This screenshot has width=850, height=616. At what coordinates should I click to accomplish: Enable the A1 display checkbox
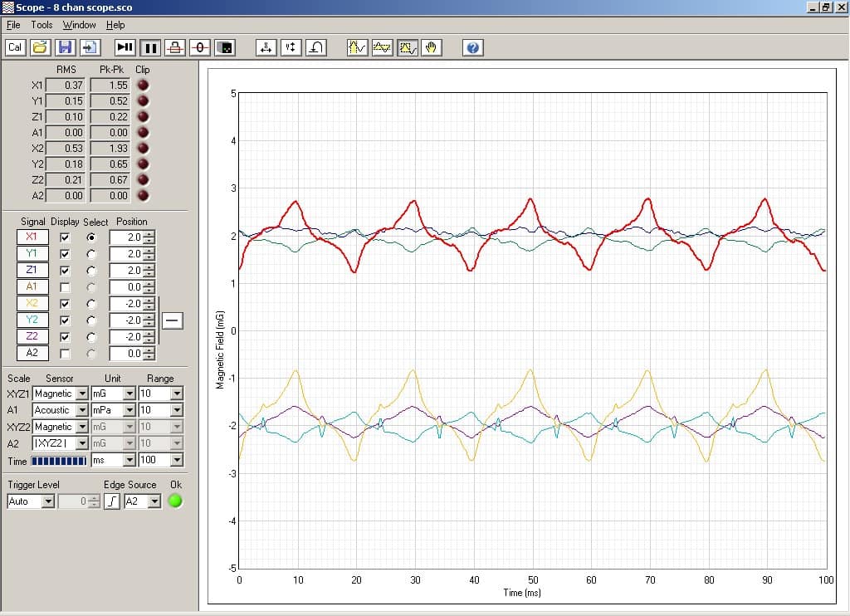click(x=65, y=287)
